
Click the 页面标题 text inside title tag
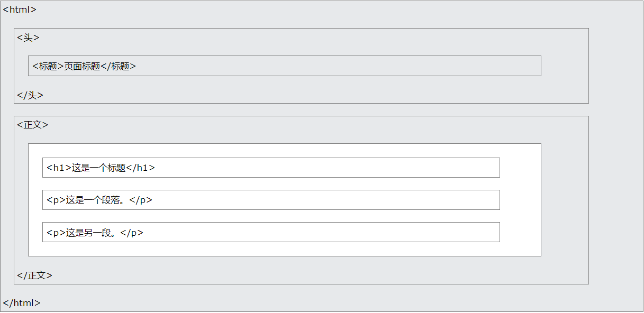82,66
